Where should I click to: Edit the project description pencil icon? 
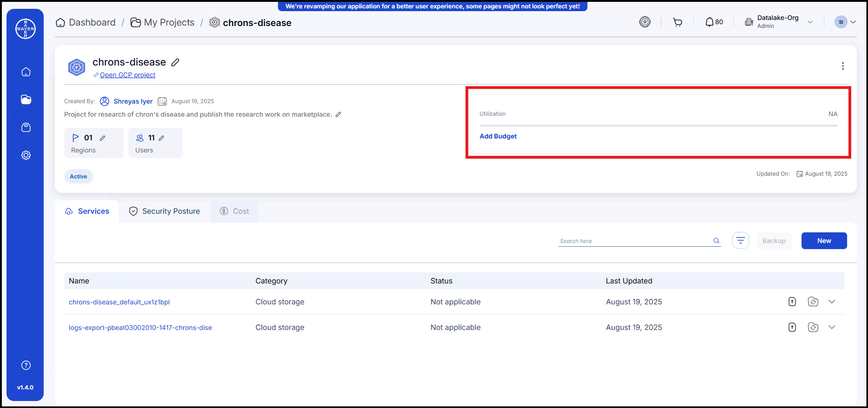338,114
